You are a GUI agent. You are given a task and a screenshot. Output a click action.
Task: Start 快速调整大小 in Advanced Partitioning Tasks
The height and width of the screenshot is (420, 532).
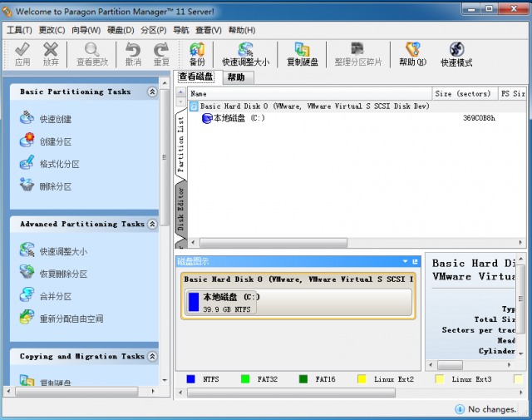click(x=53, y=251)
